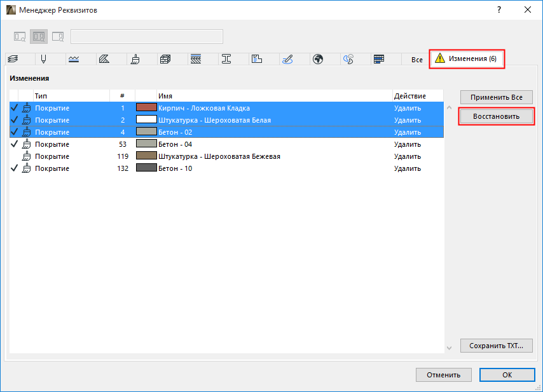
Task: Click the list scroll up arrow
Action: tap(449, 107)
